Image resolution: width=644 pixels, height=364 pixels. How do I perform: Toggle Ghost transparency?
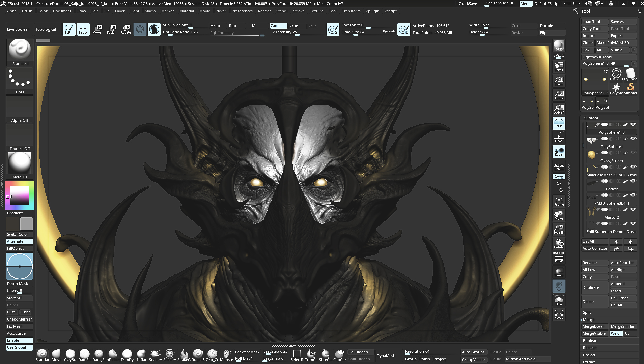(x=559, y=286)
